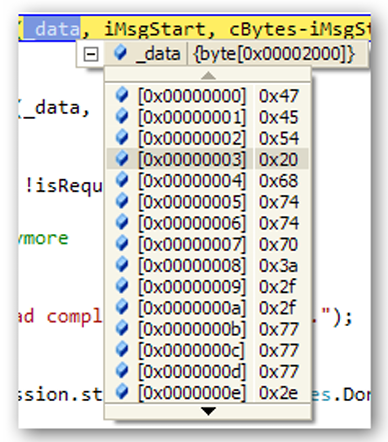388x442 pixels.
Task: Select index label [0x00000006]
Action: [192, 223]
